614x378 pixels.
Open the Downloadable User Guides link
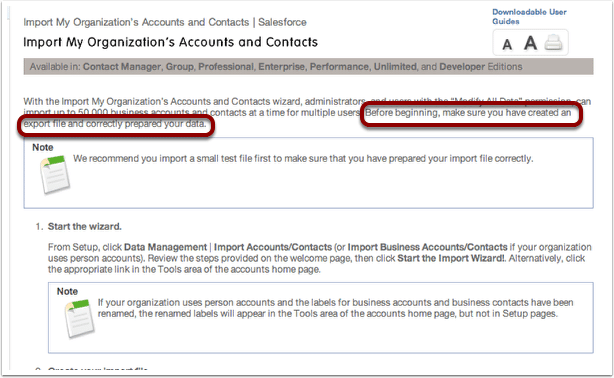529,17
